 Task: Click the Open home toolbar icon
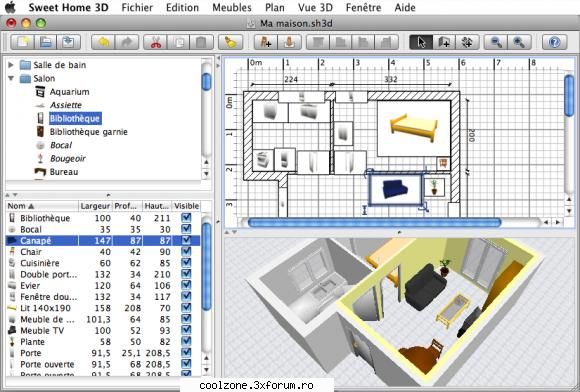pyautogui.click(x=45, y=43)
